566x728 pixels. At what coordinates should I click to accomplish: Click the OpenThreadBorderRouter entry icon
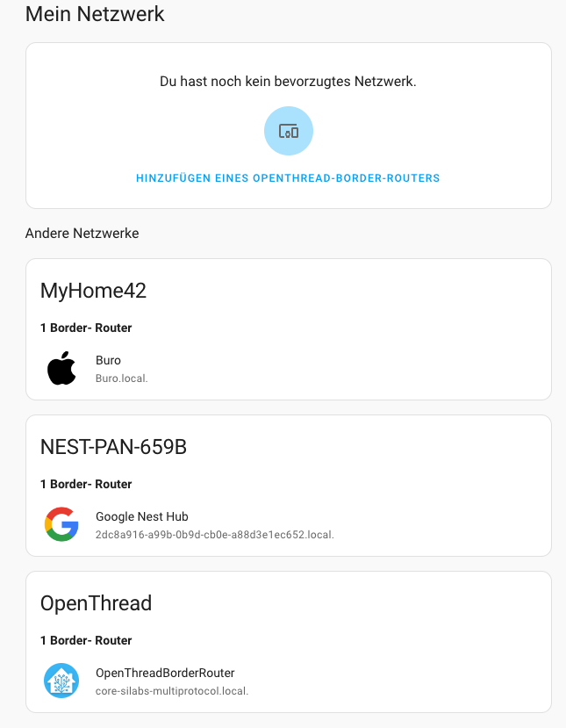(61, 680)
